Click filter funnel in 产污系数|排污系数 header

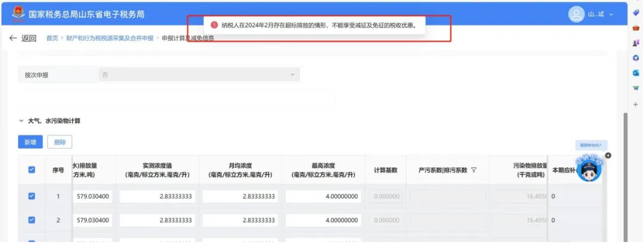coord(473,170)
